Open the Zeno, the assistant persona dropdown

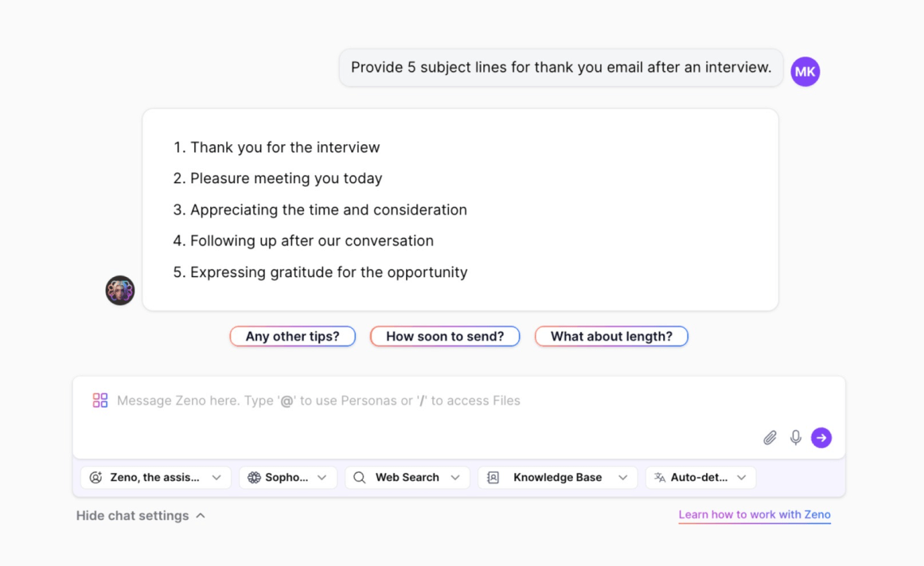pyautogui.click(x=156, y=478)
